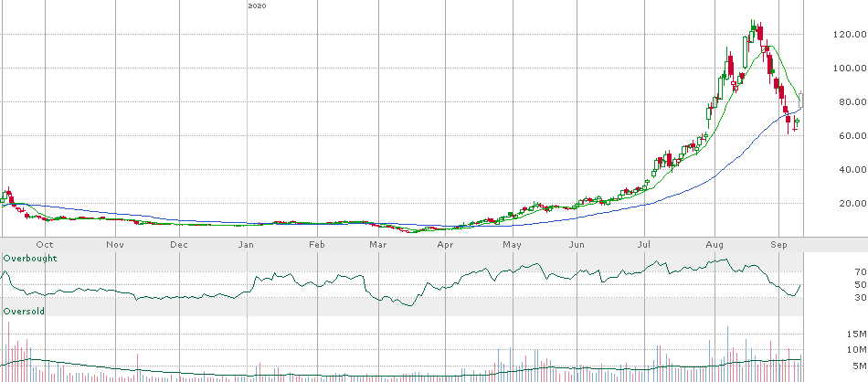Click the Dec month label

(179, 244)
